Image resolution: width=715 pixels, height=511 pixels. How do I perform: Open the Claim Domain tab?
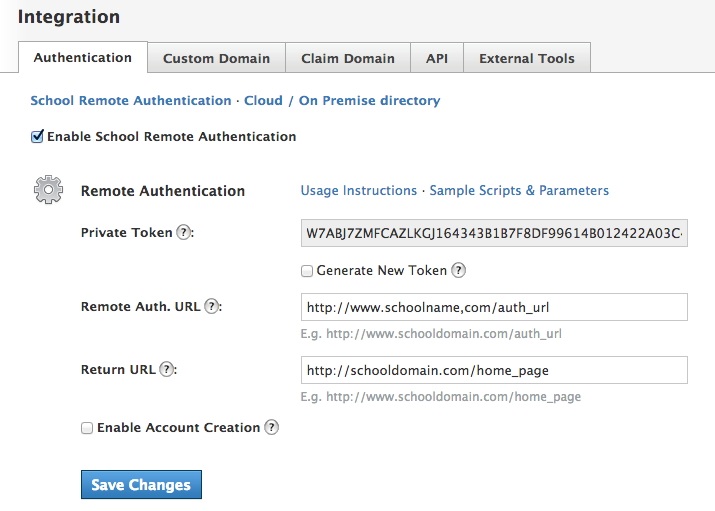click(348, 58)
